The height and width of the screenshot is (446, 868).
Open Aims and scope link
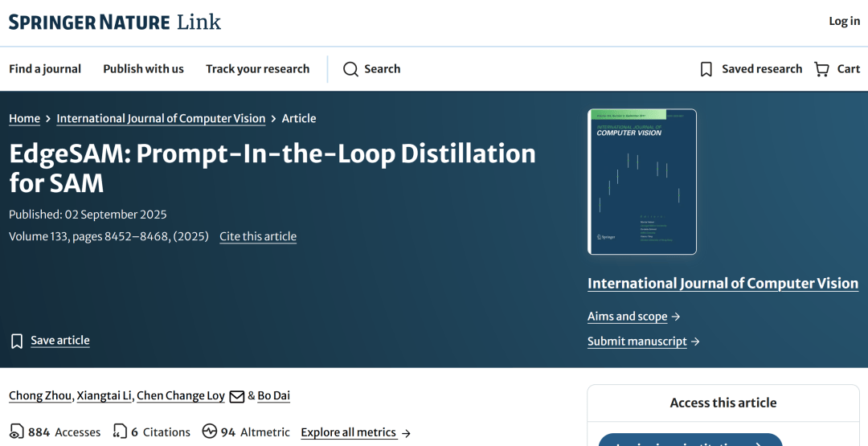tap(627, 317)
